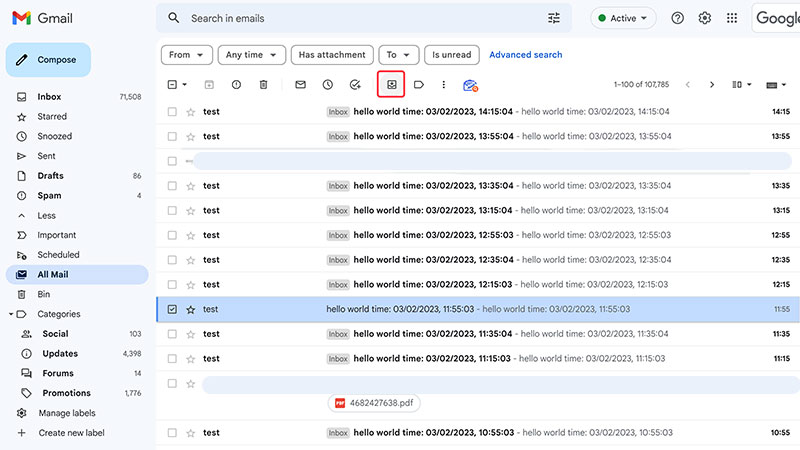
Task: Click the Delete trash icon in toolbar
Action: [x=263, y=85]
